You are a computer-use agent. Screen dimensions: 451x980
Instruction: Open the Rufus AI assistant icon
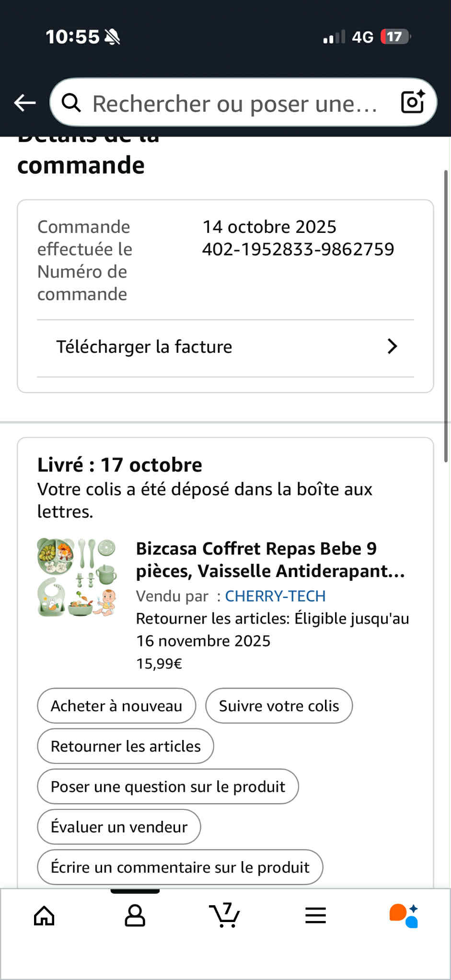(x=404, y=915)
